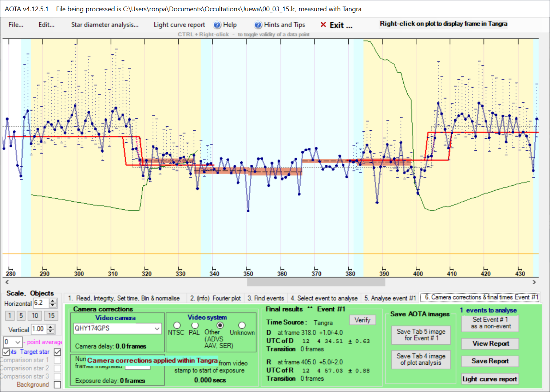Select Other (ADVS AAV, SER) radio button

click(220, 325)
